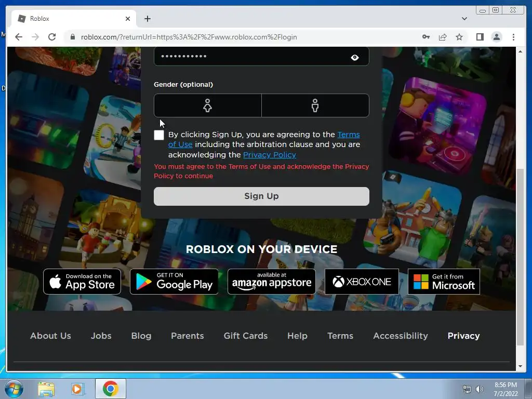This screenshot has width=532, height=399.
Task: View site info via padlock icon
Action: click(72, 37)
